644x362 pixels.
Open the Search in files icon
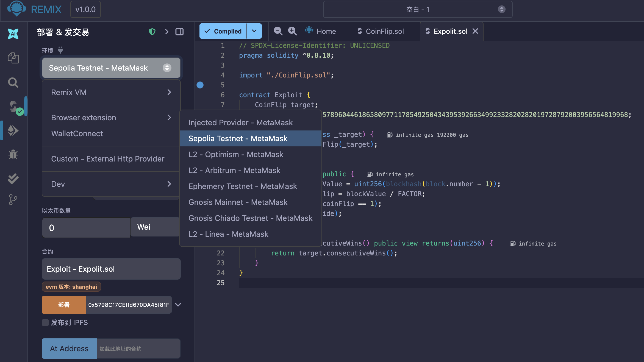click(x=13, y=82)
